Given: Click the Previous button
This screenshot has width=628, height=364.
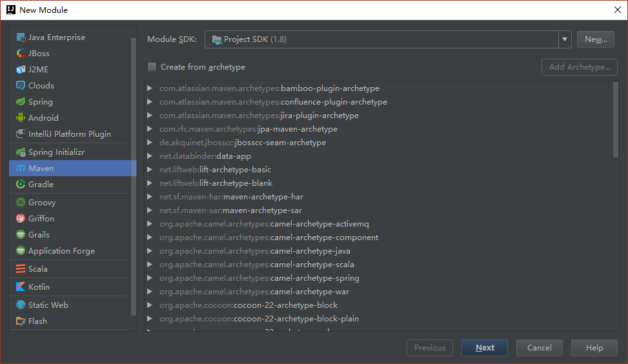Looking at the screenshot, I should (430, 348).
